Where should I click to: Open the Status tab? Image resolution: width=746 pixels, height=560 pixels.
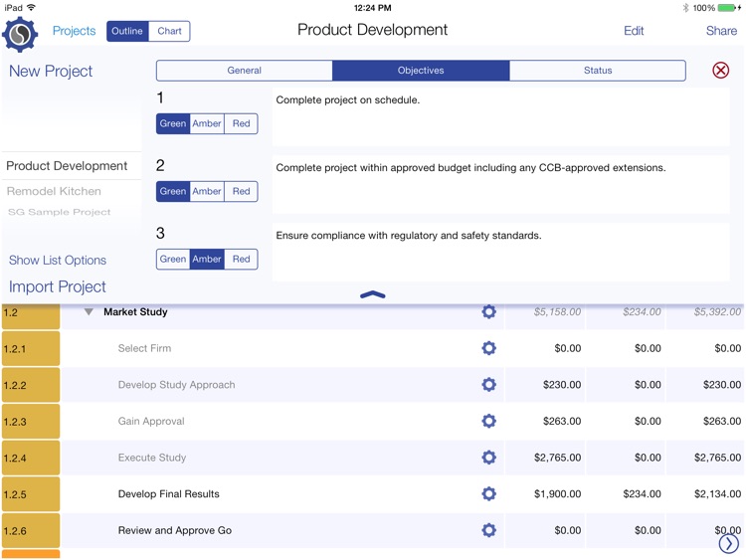pos(598,71)
